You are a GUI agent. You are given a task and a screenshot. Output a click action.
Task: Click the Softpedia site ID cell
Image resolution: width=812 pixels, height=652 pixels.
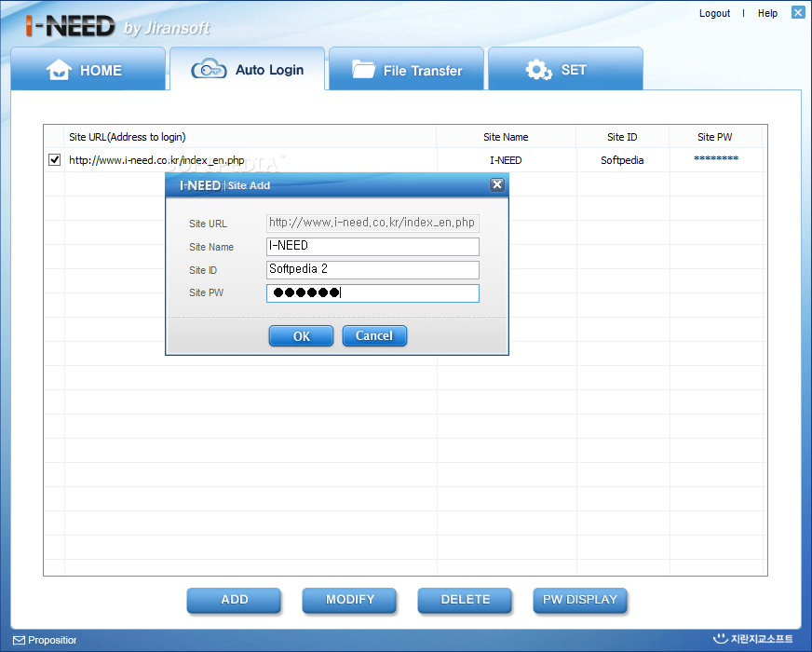pyautogui.click(x=622, y=160)
